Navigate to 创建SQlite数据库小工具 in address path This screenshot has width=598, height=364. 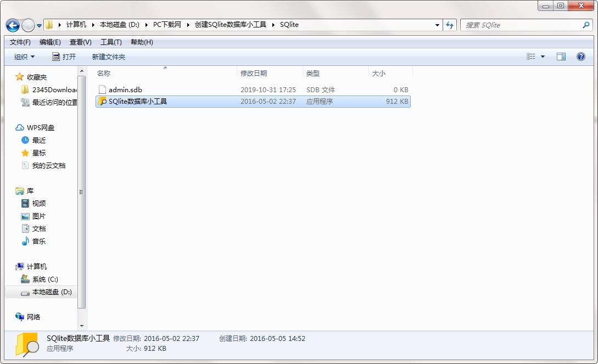[230, 25]
